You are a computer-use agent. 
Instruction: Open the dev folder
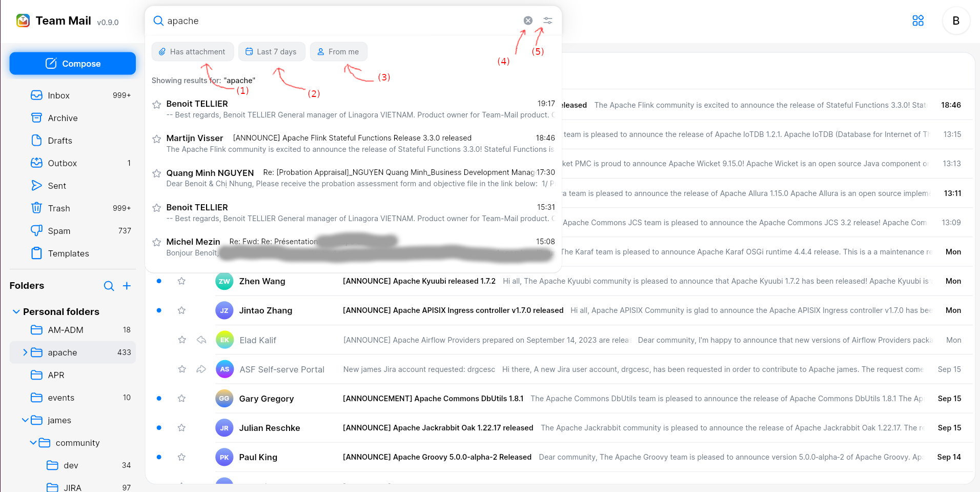[73, 465]
